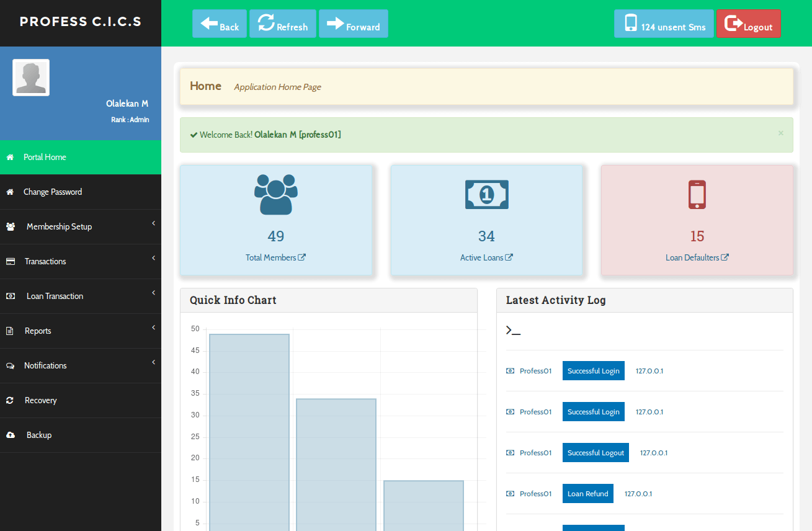Dismiss the Welcome Back alert
The height and width of the screenshot is (531, 812).
(x=780, y=133)
